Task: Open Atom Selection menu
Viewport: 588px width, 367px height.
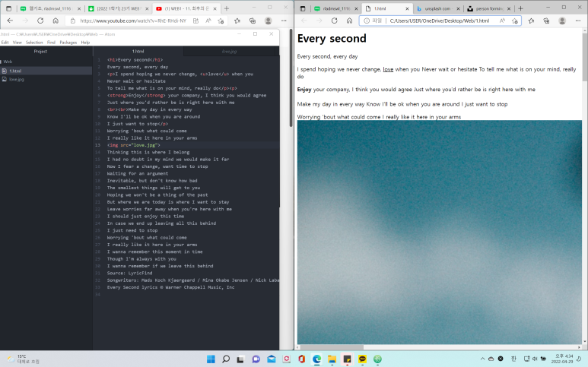Action: [34, 43]
